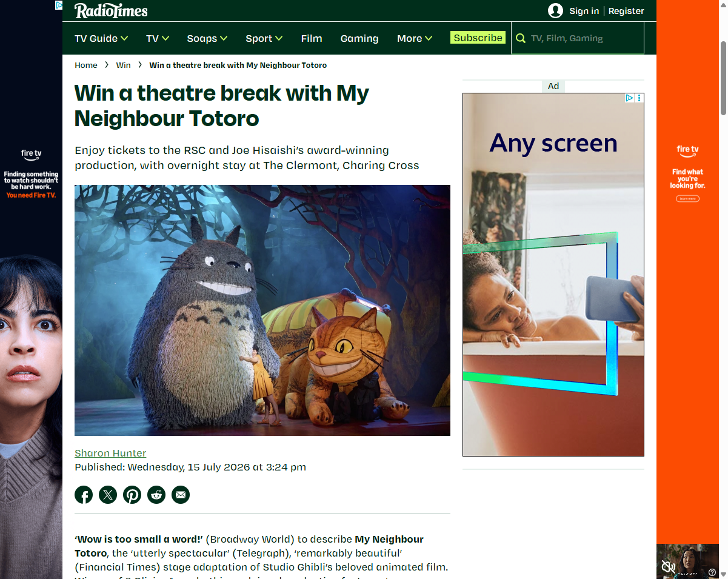Open author Sharon Hunter's page
The image size is (728, 579).
[110, 453]
